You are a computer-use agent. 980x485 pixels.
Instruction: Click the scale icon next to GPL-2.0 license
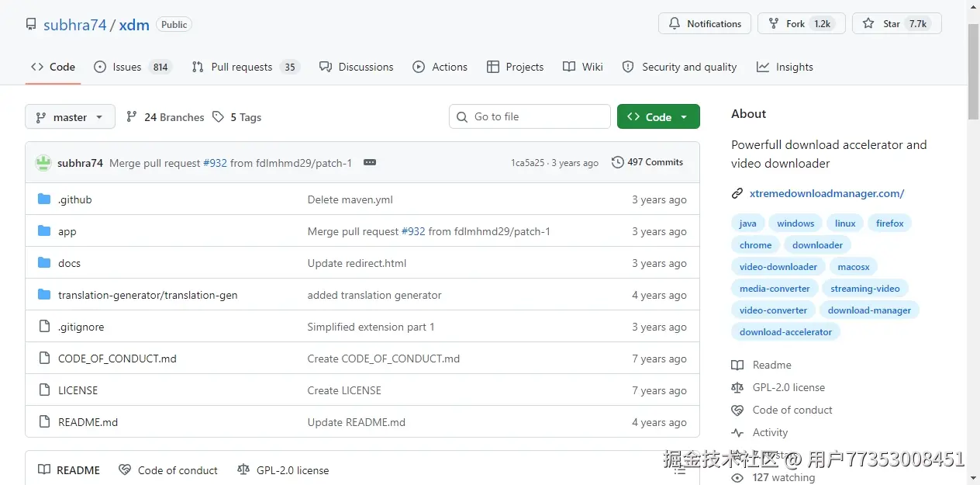click(x=737, y=387)
